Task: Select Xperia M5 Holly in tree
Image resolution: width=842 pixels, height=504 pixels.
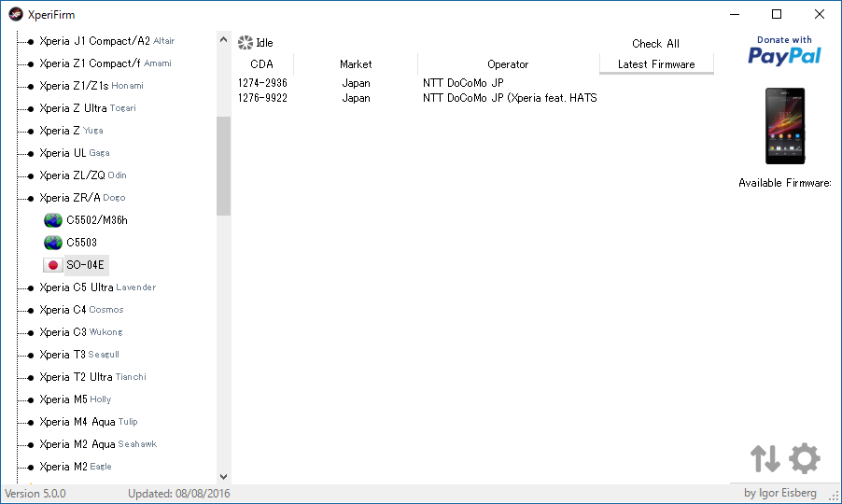Action: pos(76,399)
